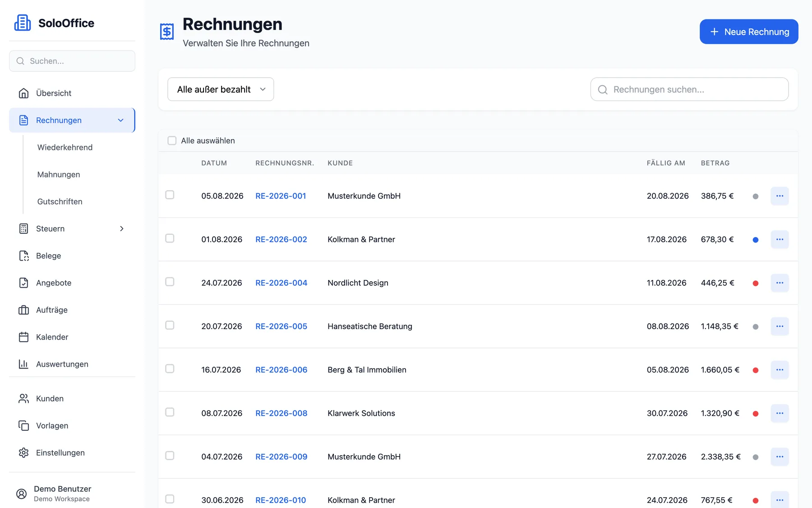Click the Auswertungen bar chart icon
Screen dimensions: 812x508
[x=23, y=364]
